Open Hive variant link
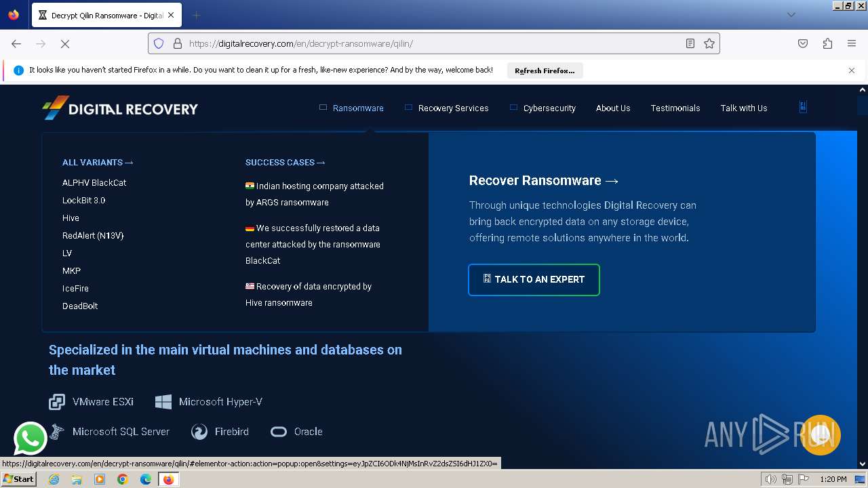This screenshot has width=868, height=488. tap(71, 218)
